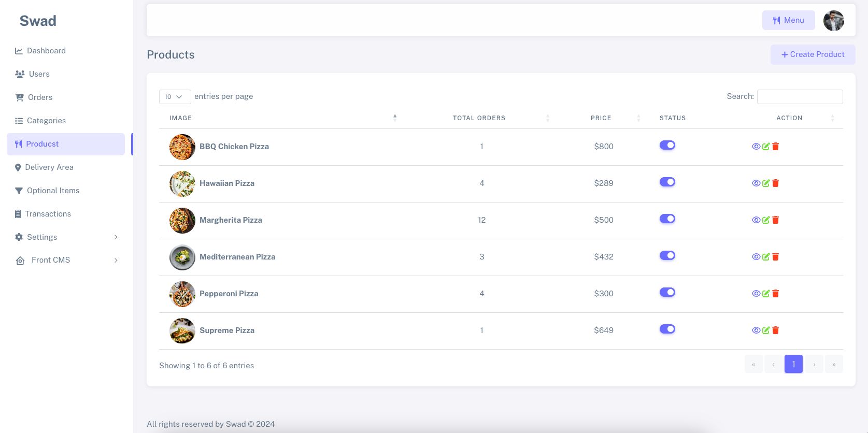View Margherita Pizza details via eye icon

click(756, 220)
